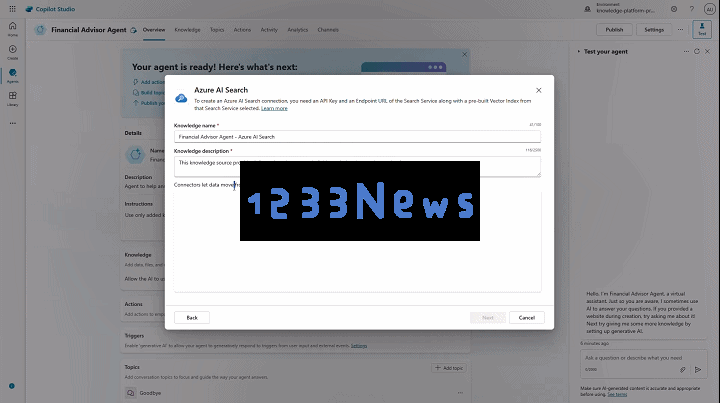Open the sidebar more options ellipsis
This screenshot has width=720, height=403.
coord(12,123)
